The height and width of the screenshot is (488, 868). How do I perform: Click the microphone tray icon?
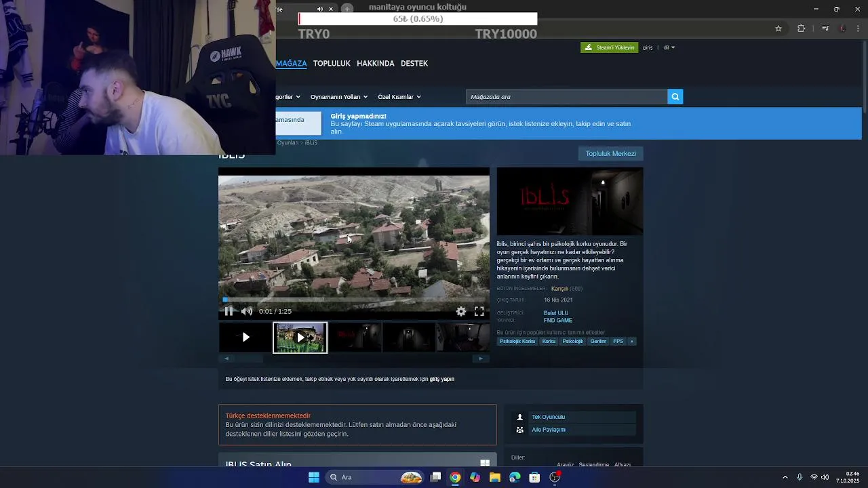pos(800,477)
